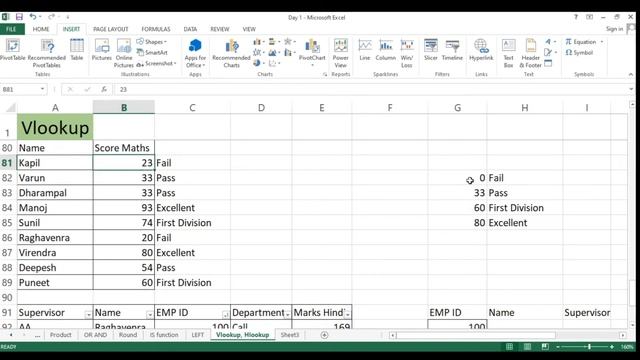Open the Product sheet tab
This screenshot has height=360, width=640.
coord(60,335)
